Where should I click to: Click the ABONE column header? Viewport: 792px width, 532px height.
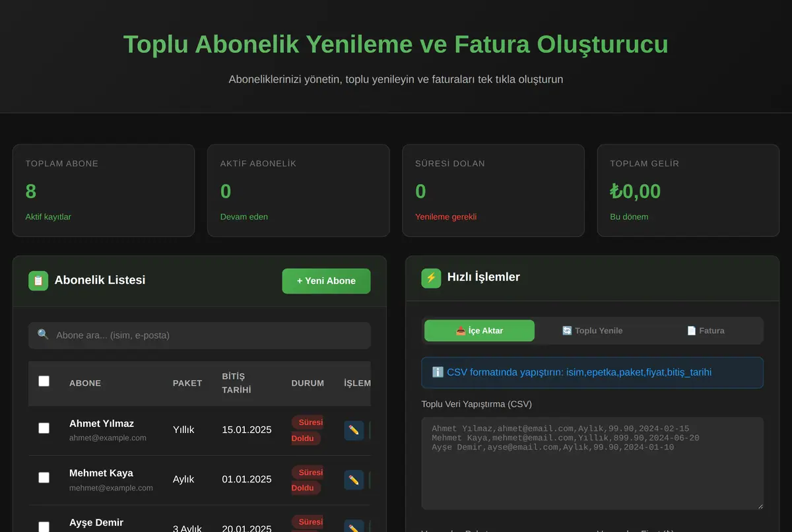click(x=85, y=383)
